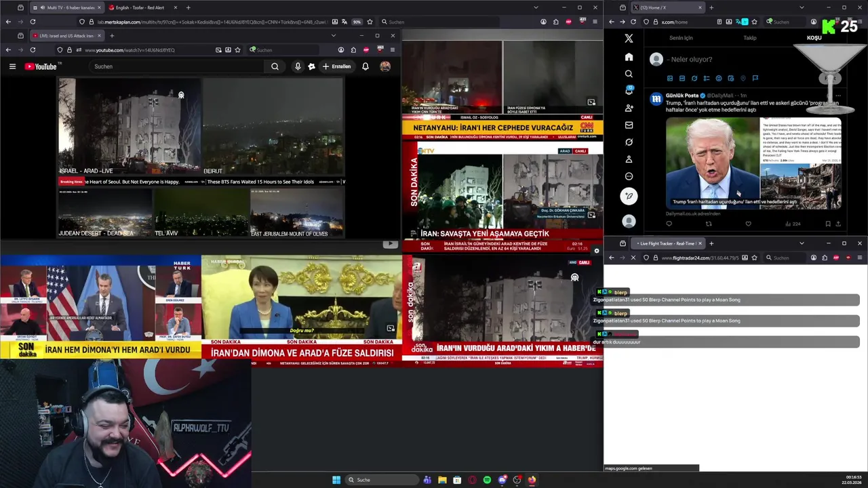868x488 pixels.
Task: Click the 90% zoom level indicator
Action: [x=357, y=22]
